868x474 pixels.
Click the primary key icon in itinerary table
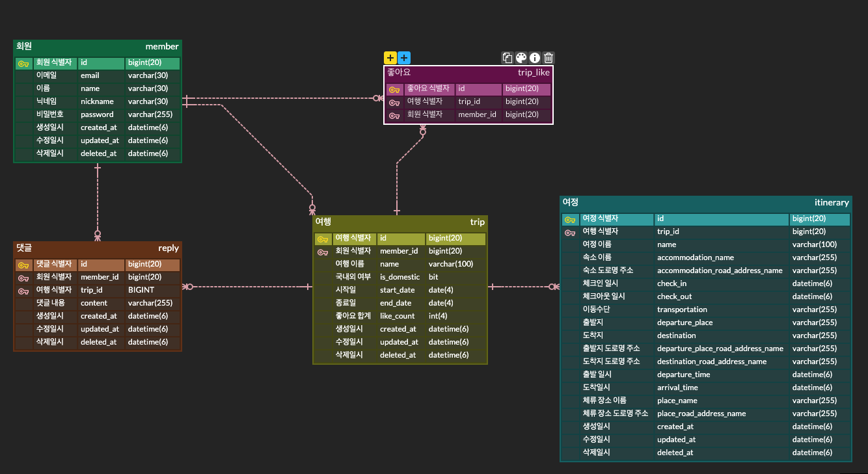(570, 220)
